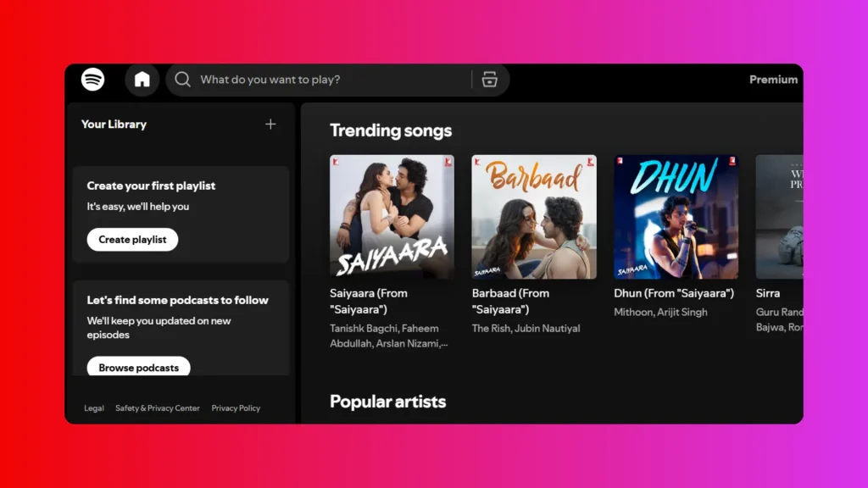Open the Privacy Policy link
The width and height of the screenshot is (868, 488).
tap(236, 408)
